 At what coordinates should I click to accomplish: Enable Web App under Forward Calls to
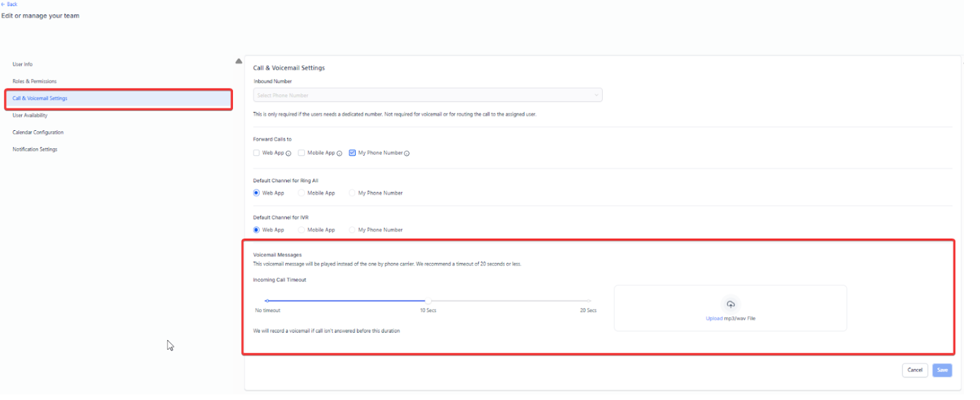256,153
